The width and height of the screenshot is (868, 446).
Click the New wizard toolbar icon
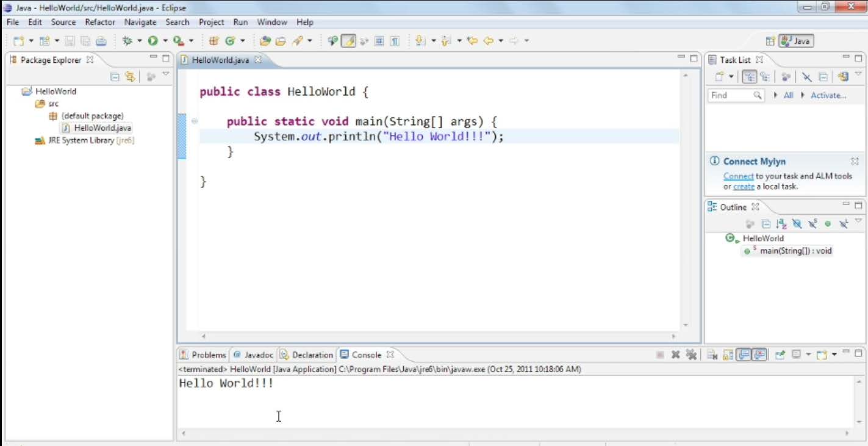[x=18, y=41]
